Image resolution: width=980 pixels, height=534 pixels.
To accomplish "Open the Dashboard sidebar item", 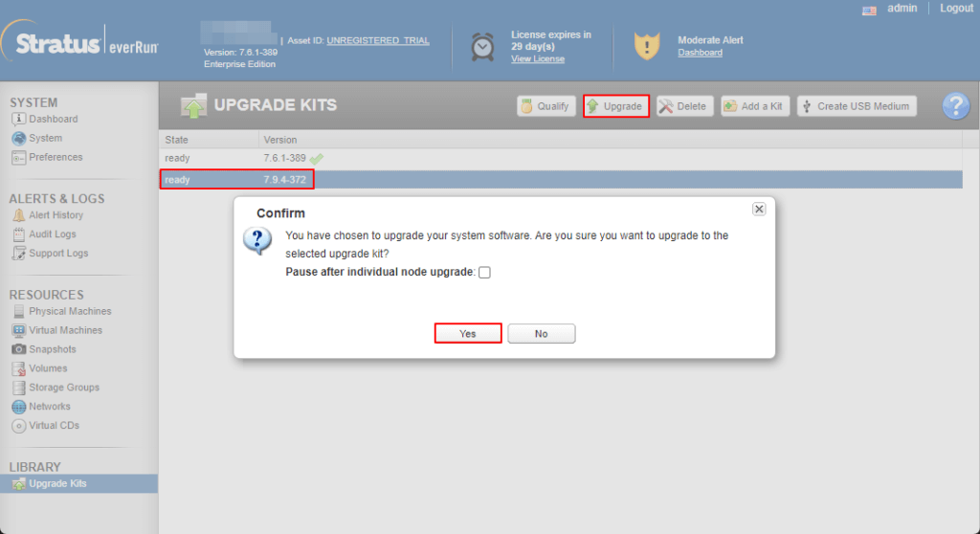I will [45, 119].
